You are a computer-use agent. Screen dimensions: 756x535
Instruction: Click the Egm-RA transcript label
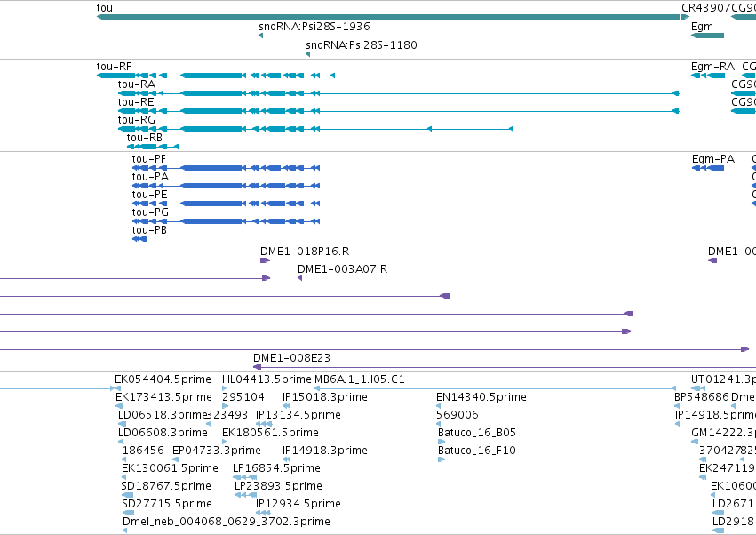tap(712, 67)
